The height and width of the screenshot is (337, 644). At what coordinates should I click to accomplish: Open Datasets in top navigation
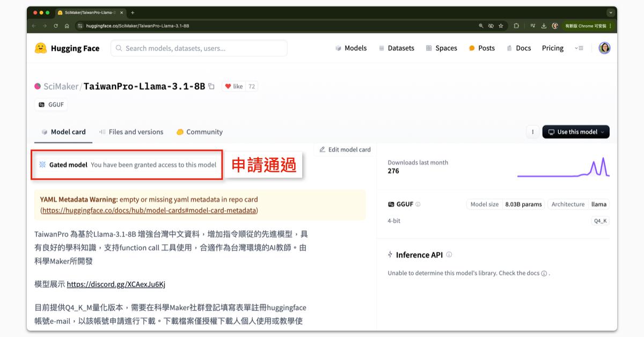pos(397,48)
